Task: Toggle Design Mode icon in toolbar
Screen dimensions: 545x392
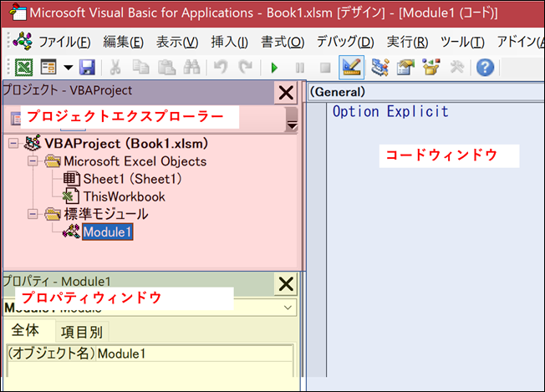Action: coord(351,67)
